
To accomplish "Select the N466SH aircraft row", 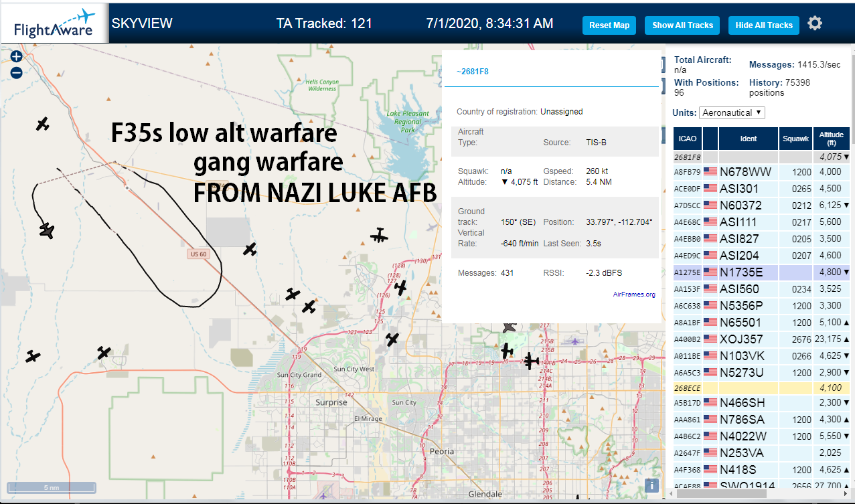I will click(762, 403).
